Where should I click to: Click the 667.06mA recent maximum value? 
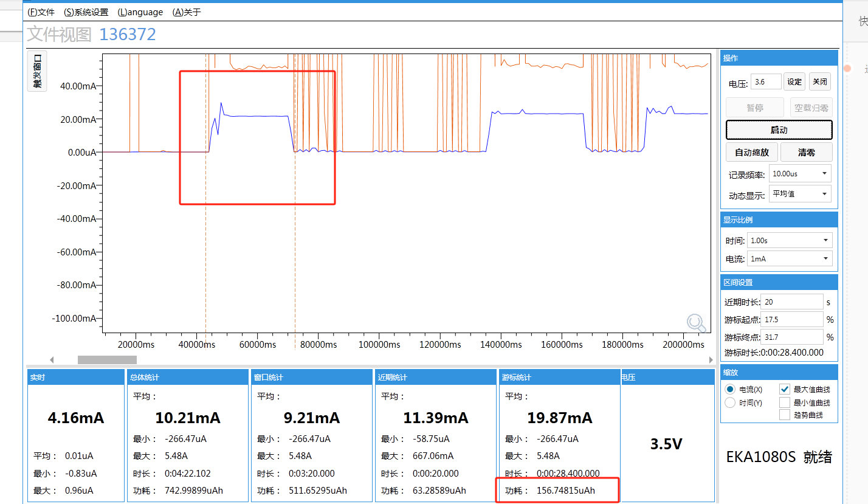[433, 456]
